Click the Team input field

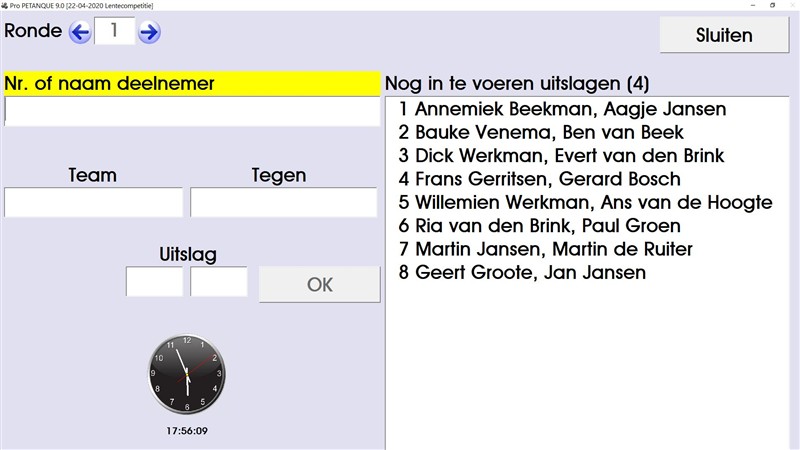93,202
